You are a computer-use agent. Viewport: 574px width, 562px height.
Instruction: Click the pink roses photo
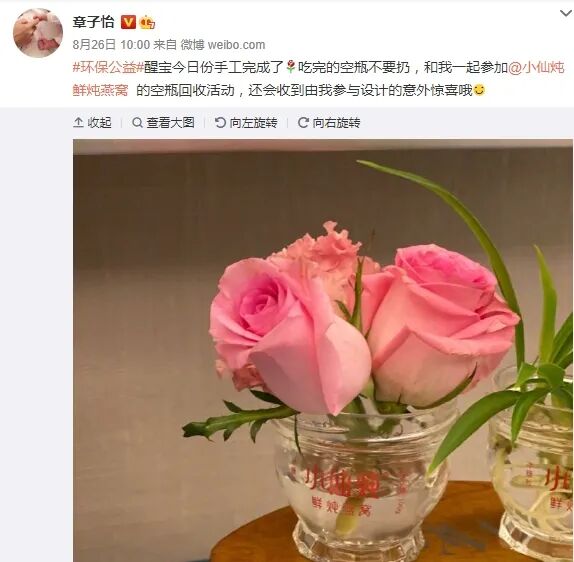pos(323,350)
